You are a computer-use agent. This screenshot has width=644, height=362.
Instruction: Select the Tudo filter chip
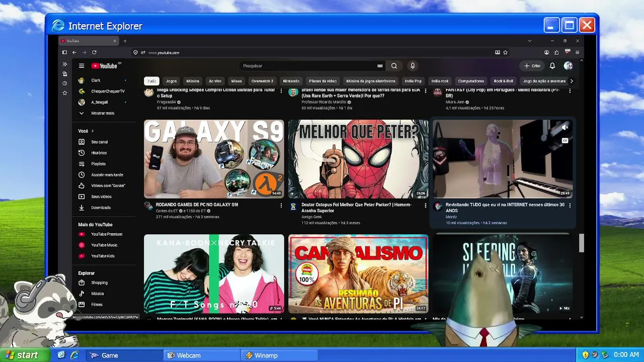tap(151, 81)
